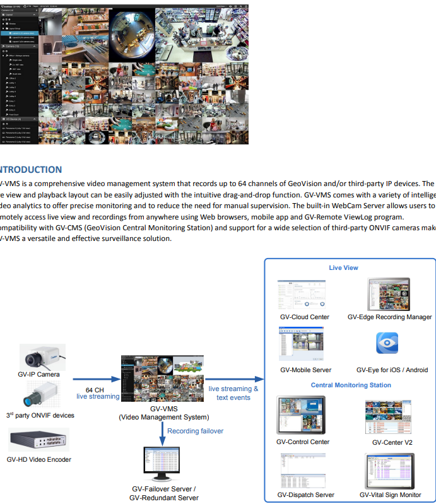The image size is (436, 504).
Task: Click the 'GV-Mobile Server' label
Action: point(305,370)
